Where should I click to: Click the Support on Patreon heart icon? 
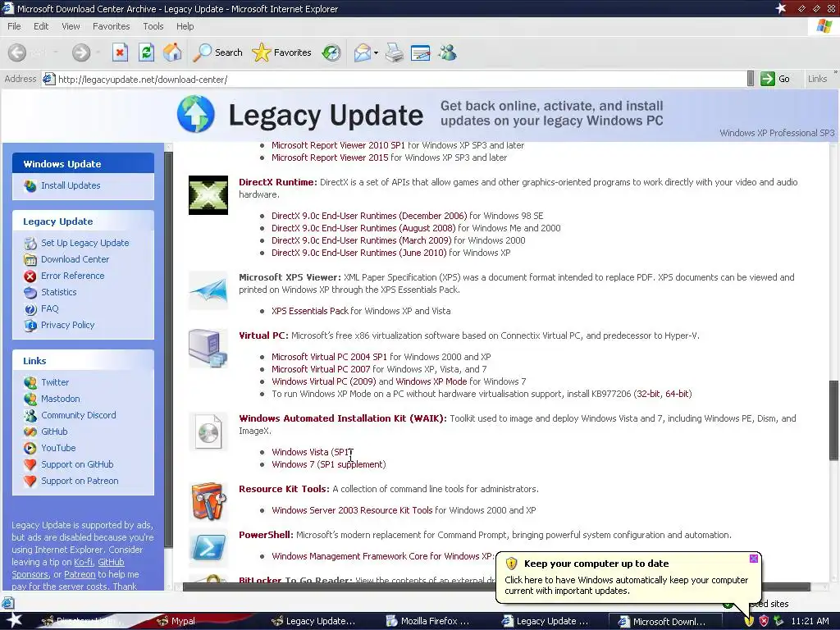30,481
